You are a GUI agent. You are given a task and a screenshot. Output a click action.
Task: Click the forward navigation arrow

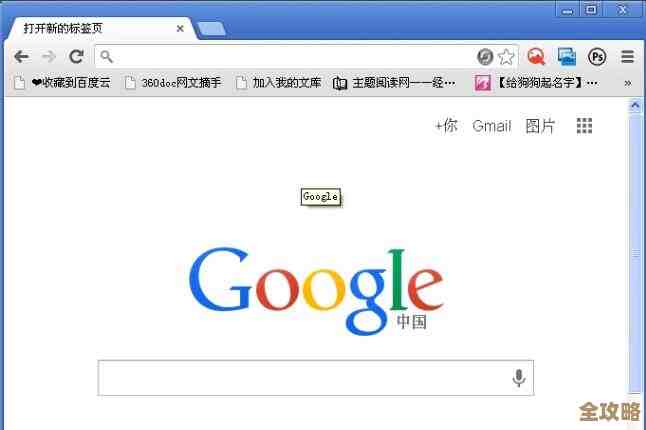pyautogui.click(x=49, y=56)
